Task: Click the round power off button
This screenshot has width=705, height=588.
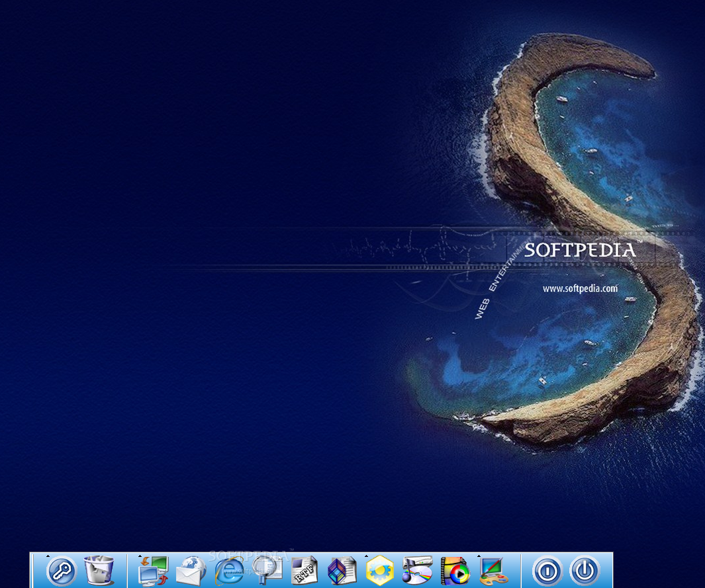Action: coord(585,571)
